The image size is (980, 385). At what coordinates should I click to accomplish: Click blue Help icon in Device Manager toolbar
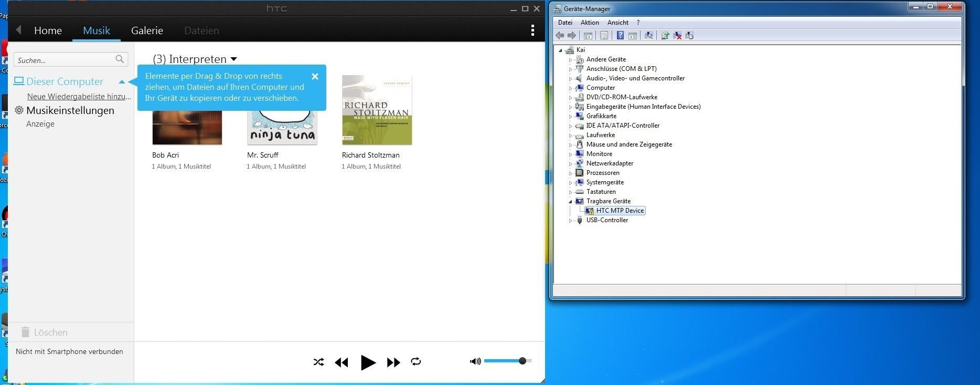[620, 36]
